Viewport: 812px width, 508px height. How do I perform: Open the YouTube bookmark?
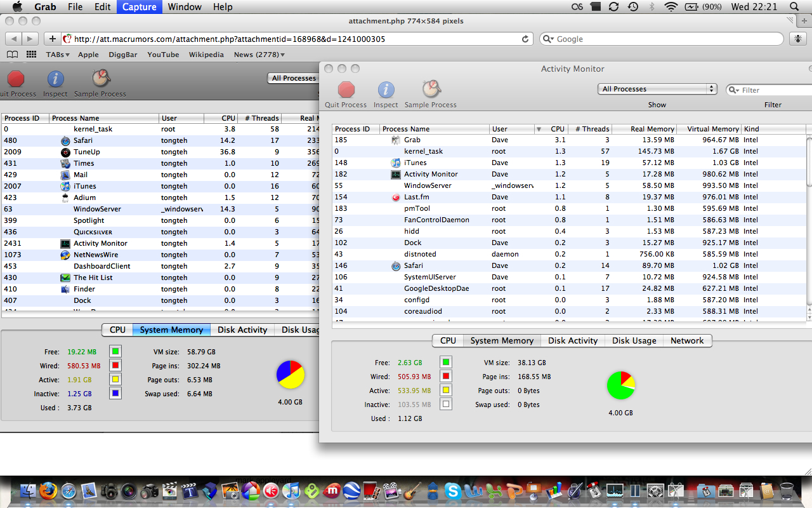tap(163, 55)
